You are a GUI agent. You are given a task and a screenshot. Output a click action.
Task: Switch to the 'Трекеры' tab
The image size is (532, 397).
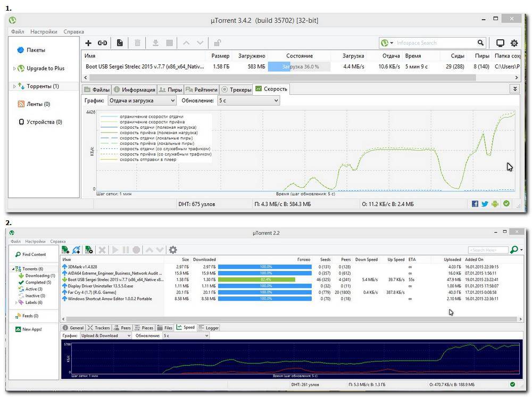pyautogui.click(x=236, y=89)
